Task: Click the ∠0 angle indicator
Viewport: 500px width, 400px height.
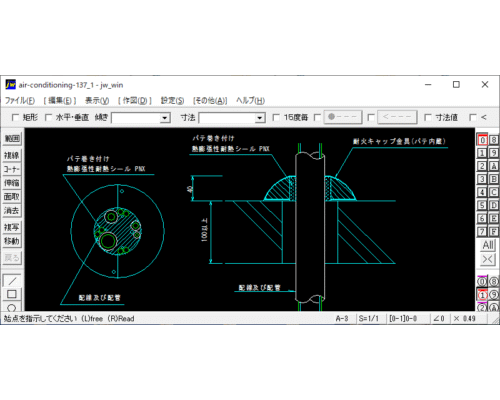Action: [439, 318]
